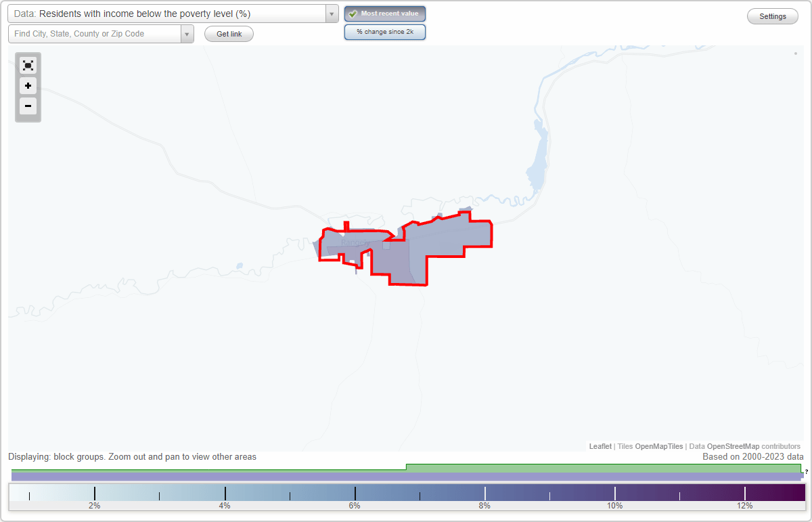Viewport: 812px width, 522px height.
Task: Switch from Most recent value to % change
Action: click(x=385, y=31)
